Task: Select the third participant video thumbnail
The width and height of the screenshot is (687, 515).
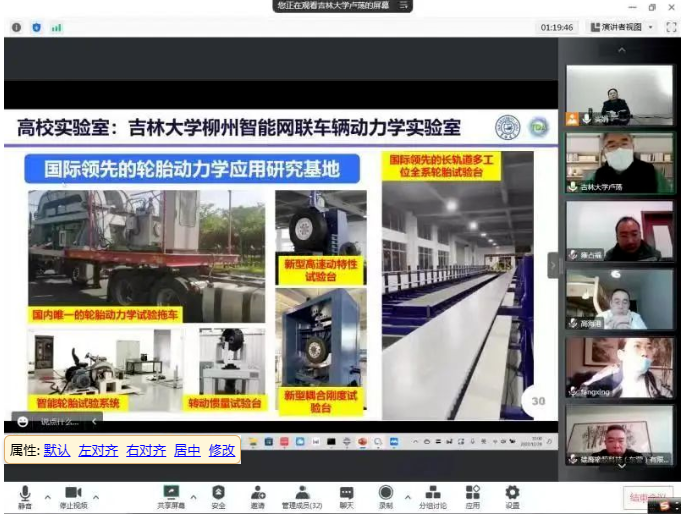Action: click(619, 231)
